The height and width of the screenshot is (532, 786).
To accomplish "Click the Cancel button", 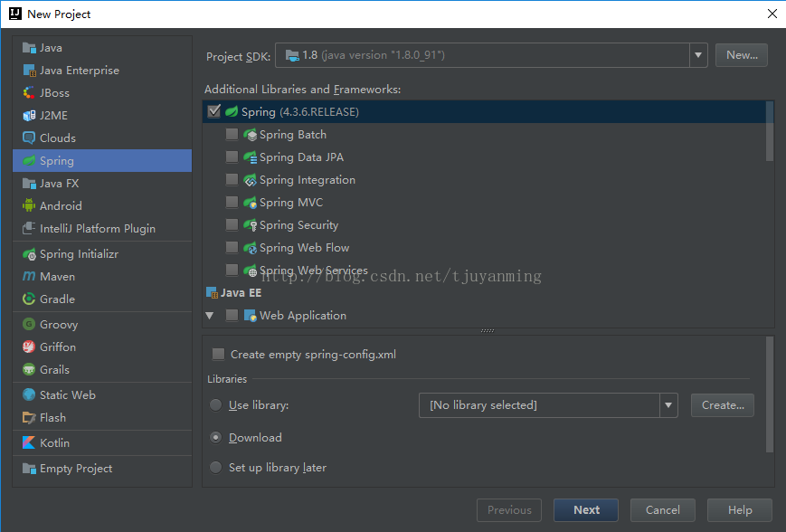I will [x=663, y=510].
